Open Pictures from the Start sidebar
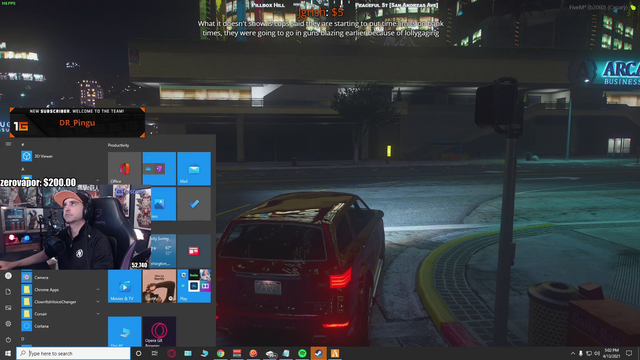The height and width of the screenshot is (360, 640). tap(8, 308)
